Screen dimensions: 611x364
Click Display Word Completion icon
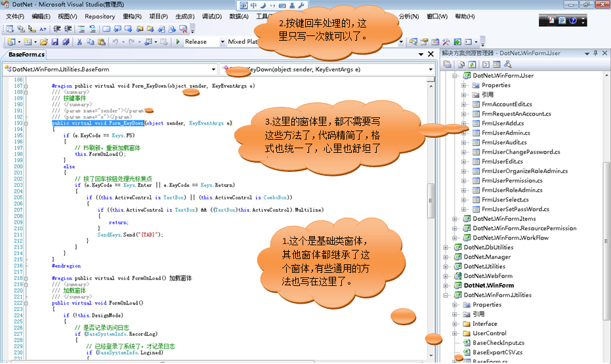(43, 28)
